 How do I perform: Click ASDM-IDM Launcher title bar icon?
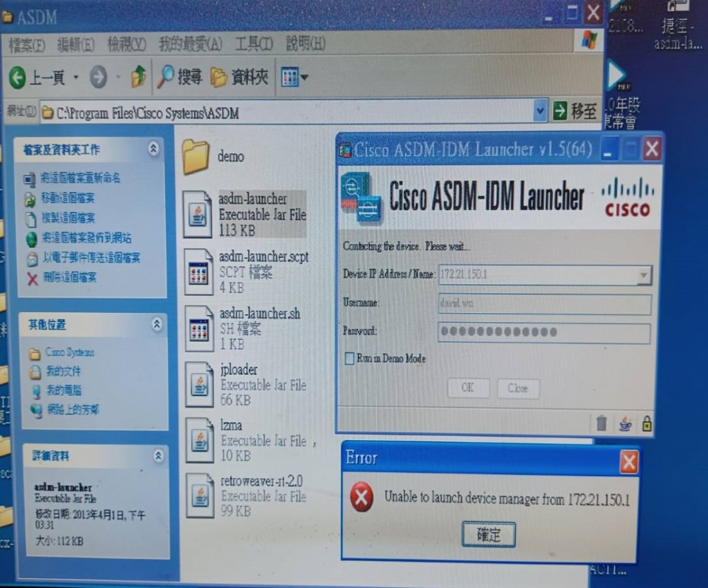point(346,150)
